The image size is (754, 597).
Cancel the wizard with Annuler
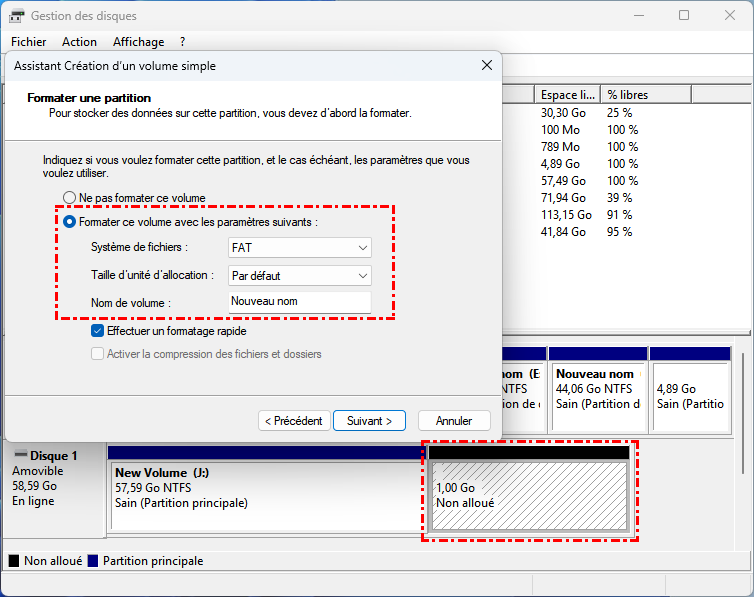[454, 421]
